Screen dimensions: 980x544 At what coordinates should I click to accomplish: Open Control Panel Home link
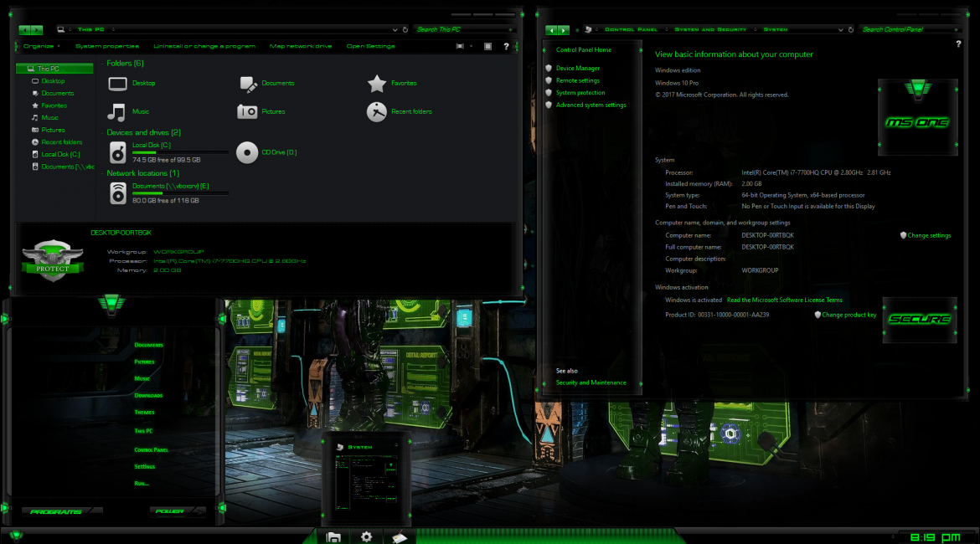coord(584,50)
